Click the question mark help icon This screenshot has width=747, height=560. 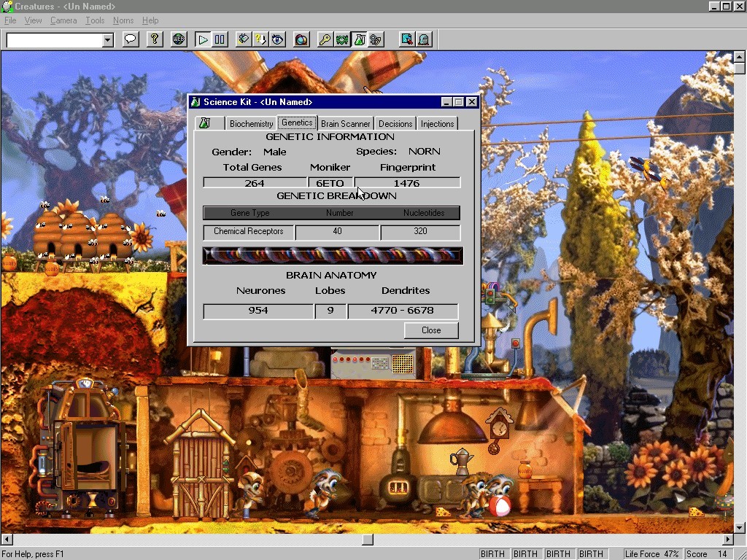pyautogui.click(x=155, y=39)
